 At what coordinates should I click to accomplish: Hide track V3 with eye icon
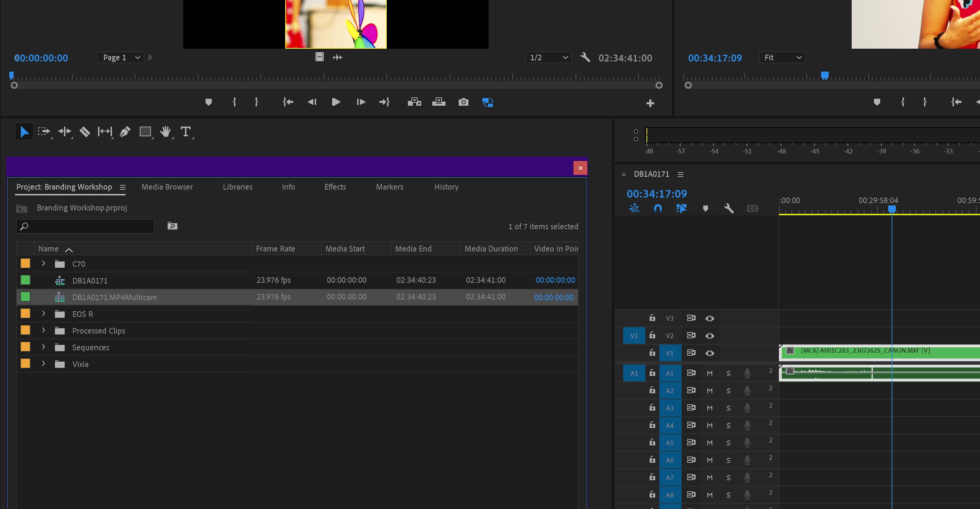coord(709,318)
